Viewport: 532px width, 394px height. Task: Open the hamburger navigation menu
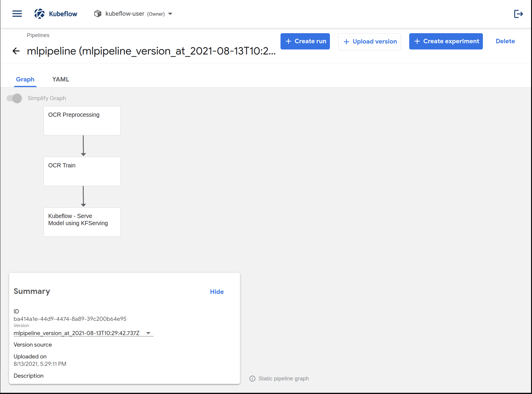click(17, 14)
